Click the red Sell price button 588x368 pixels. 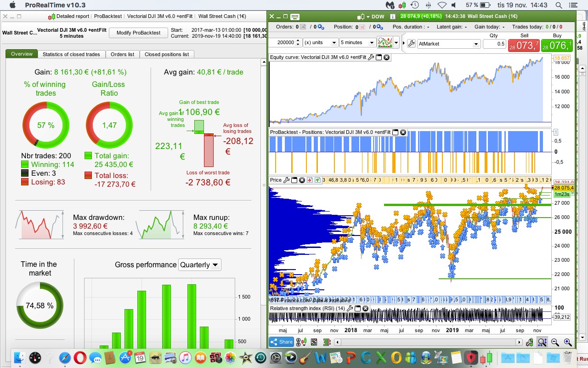[524, 46]
